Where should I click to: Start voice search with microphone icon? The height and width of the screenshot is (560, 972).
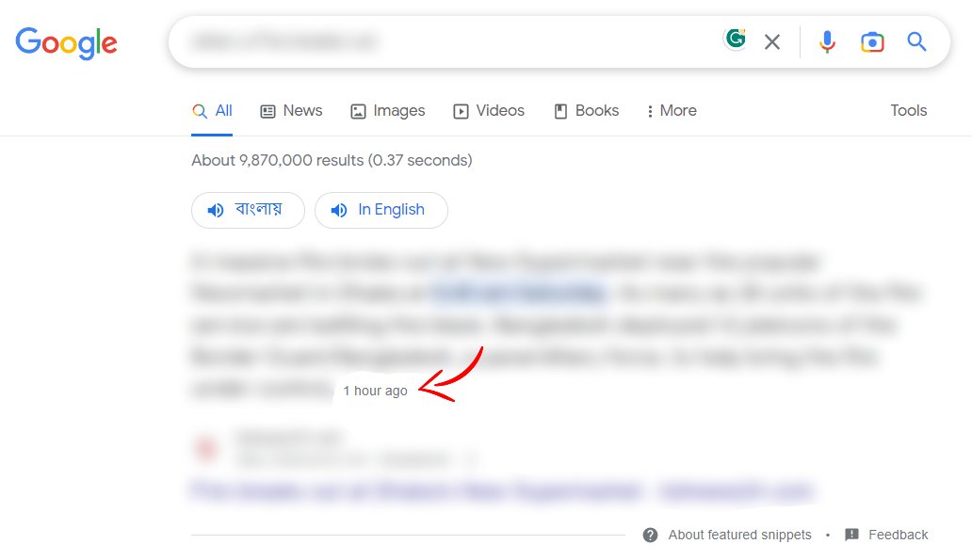827,42
